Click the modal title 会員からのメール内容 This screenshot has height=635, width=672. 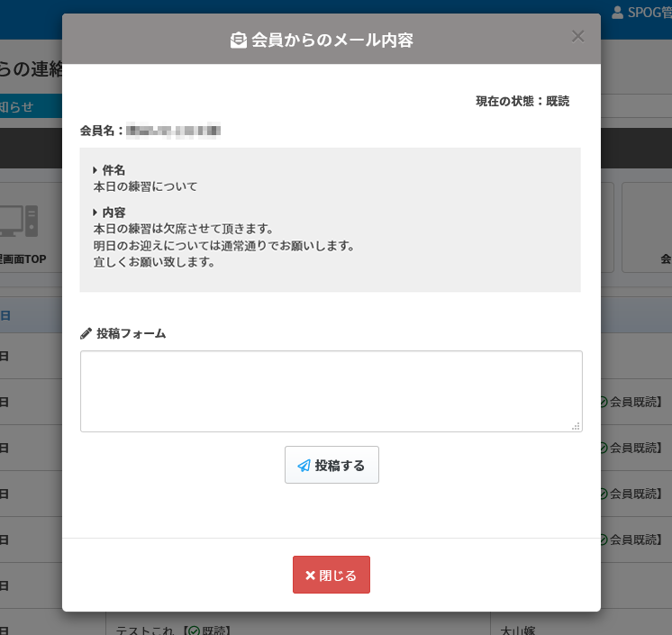[x=332, y=41]
